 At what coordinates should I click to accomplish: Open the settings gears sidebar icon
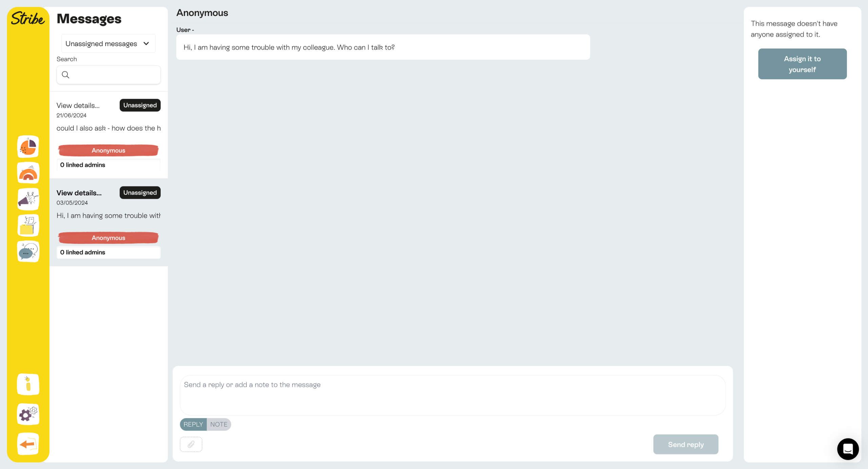pos(28,414)
